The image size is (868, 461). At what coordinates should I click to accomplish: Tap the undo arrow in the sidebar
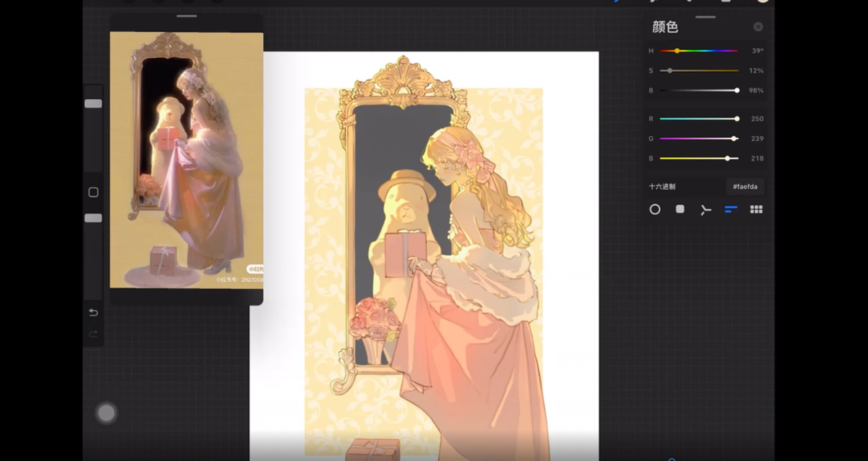[94, 313]
